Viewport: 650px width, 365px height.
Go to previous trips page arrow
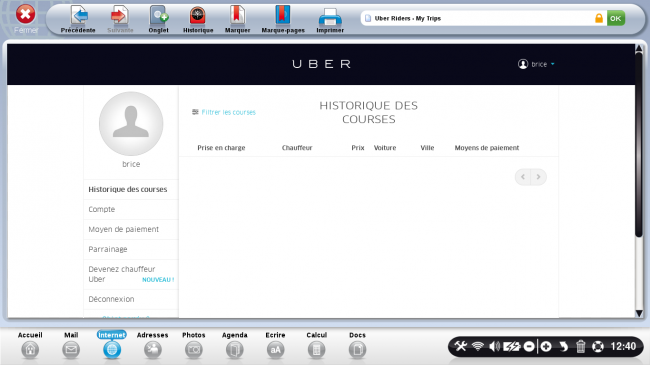pos(523,177)
